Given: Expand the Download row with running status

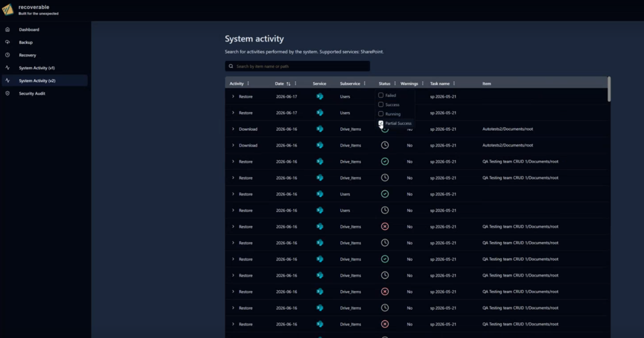Looking at the screenshot, I should point(233,145).
